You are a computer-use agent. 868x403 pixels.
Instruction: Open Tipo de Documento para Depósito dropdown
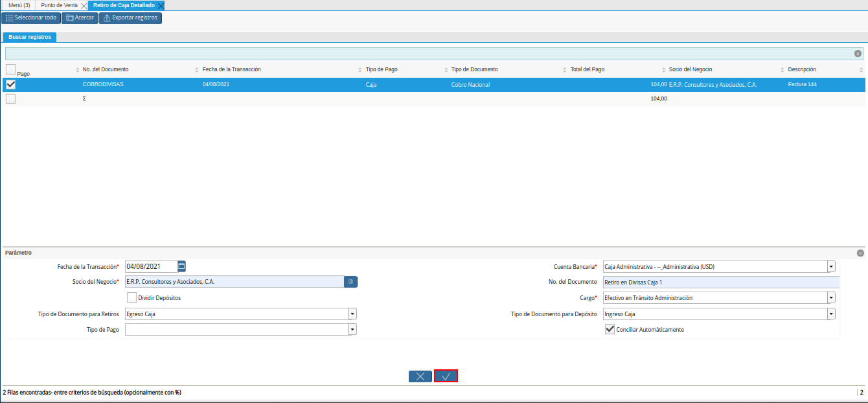[831, 314]
